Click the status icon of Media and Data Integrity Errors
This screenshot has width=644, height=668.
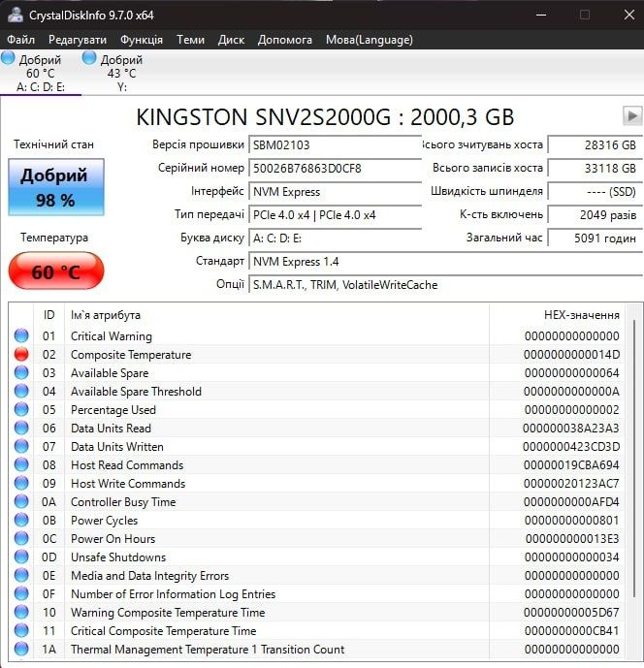point(21,575)
